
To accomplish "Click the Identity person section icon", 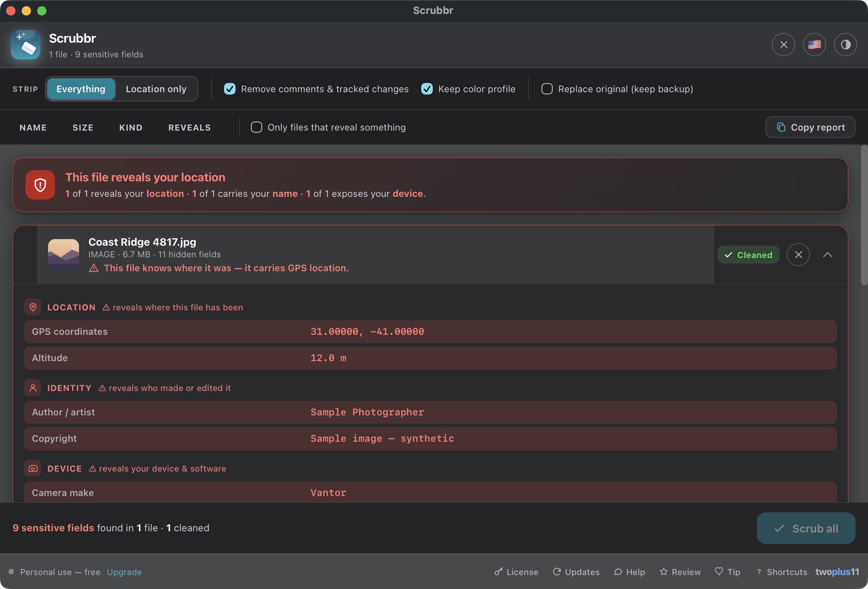I will coord(33,388).
